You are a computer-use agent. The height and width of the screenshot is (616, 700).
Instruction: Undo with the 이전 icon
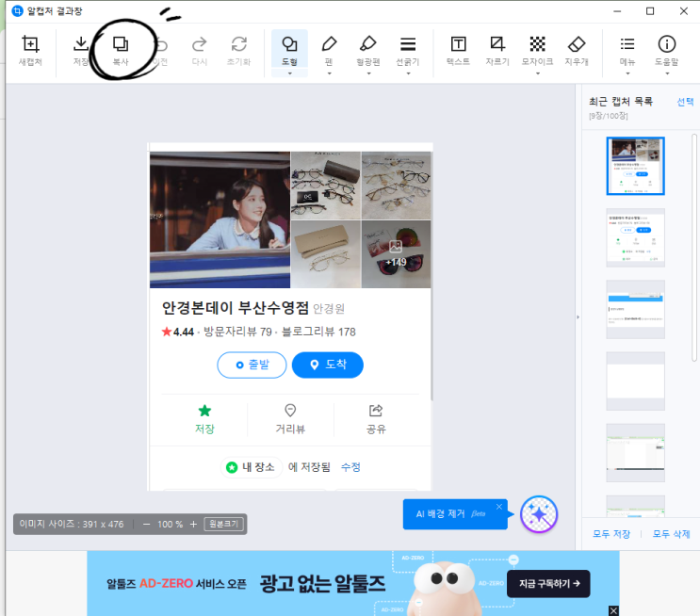(x=160, y=51)
